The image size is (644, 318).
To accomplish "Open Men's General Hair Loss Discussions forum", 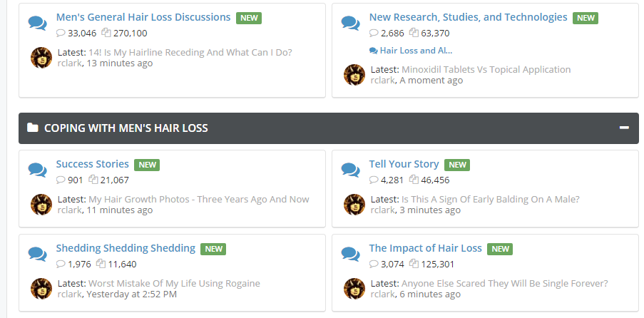I will [x=143, y=17].
